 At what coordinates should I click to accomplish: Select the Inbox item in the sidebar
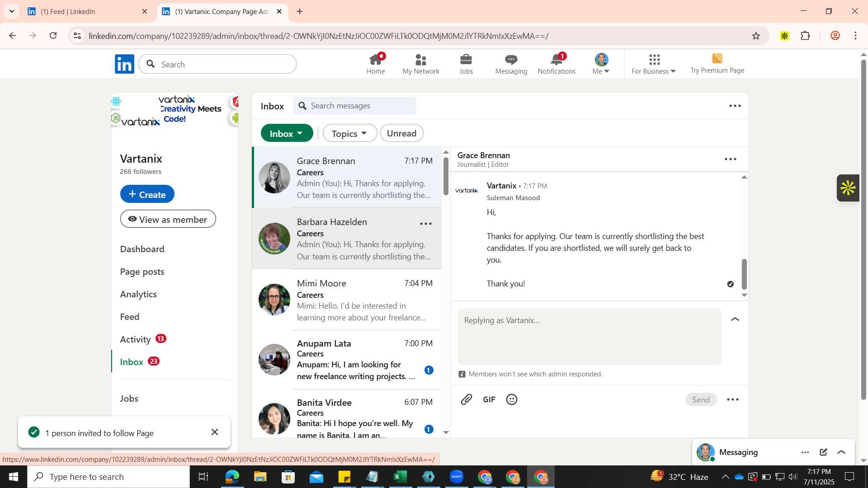(132, 362)
